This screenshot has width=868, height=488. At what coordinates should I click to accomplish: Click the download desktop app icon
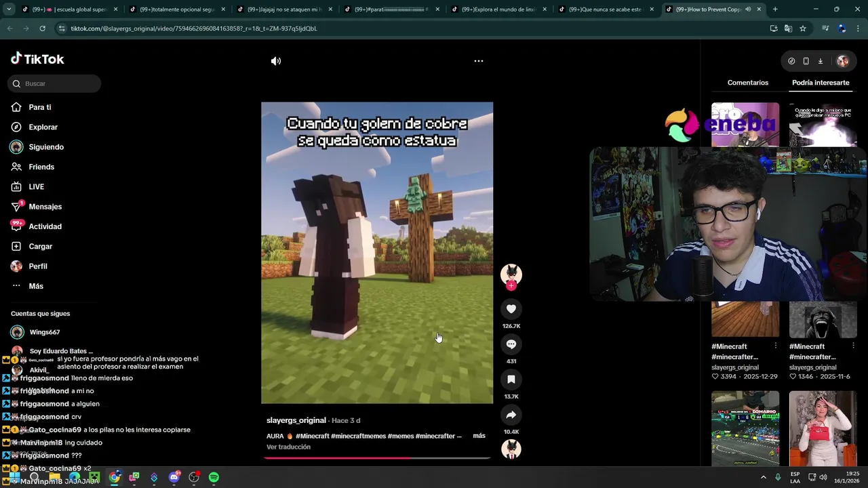coord(820,61)
